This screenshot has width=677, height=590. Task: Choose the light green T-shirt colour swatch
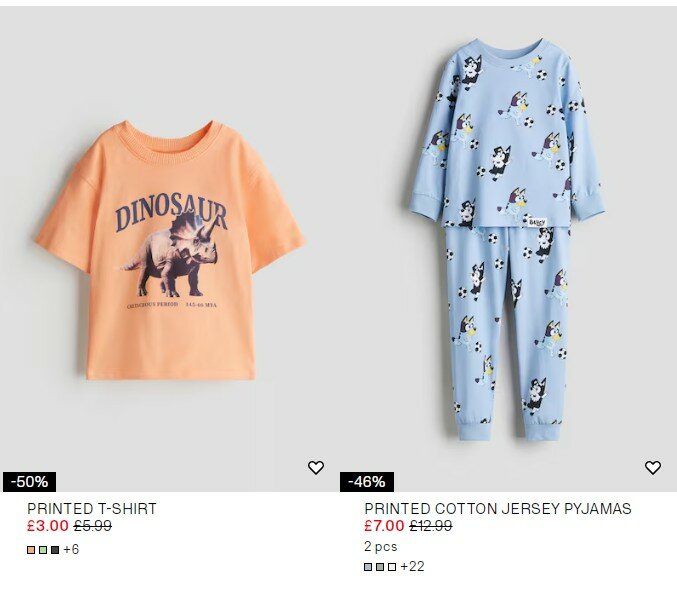coord(43,550)
